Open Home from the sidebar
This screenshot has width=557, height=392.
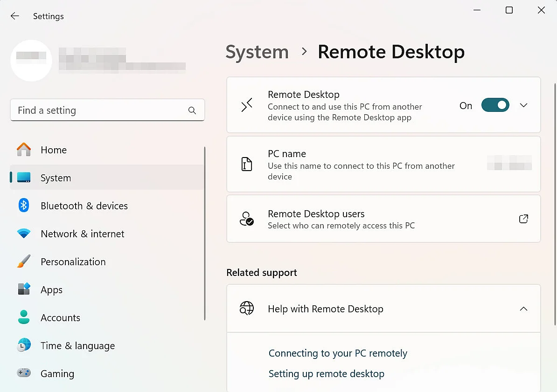click(x=106, y=150)
